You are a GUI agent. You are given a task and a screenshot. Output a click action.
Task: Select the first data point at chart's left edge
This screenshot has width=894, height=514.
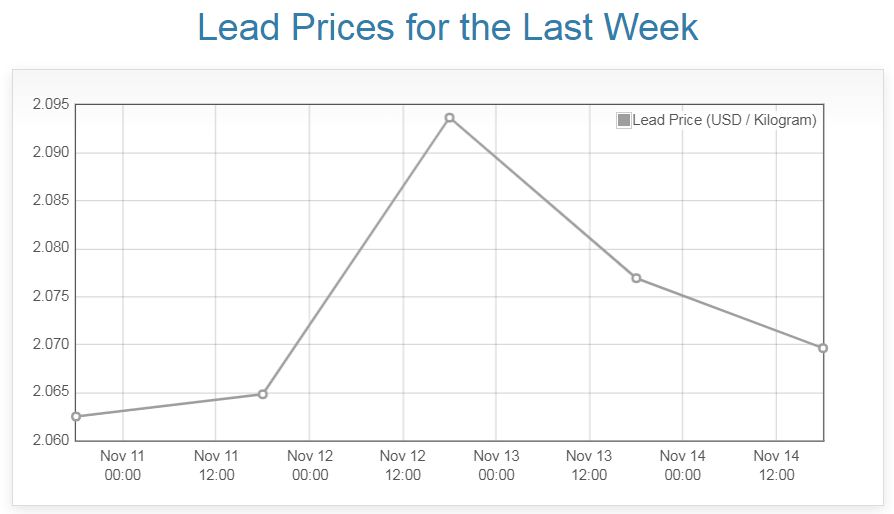[x=76, y=416]
